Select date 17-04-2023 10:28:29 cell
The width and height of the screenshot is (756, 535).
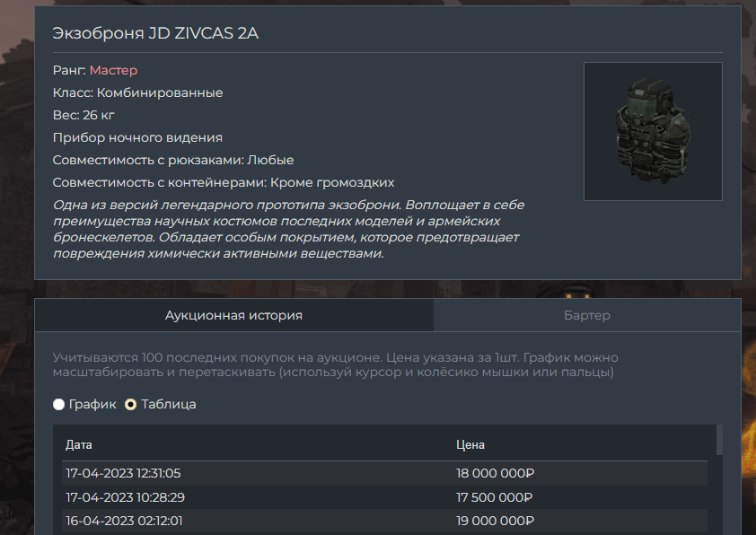[126, 497]
